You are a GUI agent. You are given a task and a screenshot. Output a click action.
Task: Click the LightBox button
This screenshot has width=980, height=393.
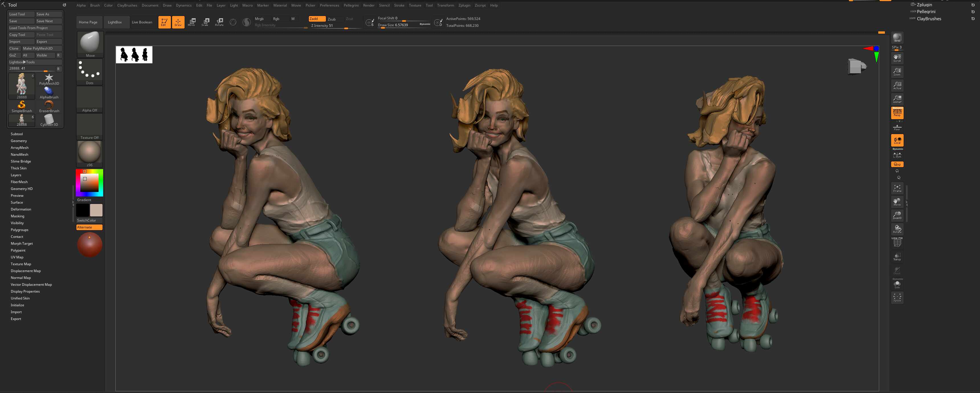[x=115, y=22]
